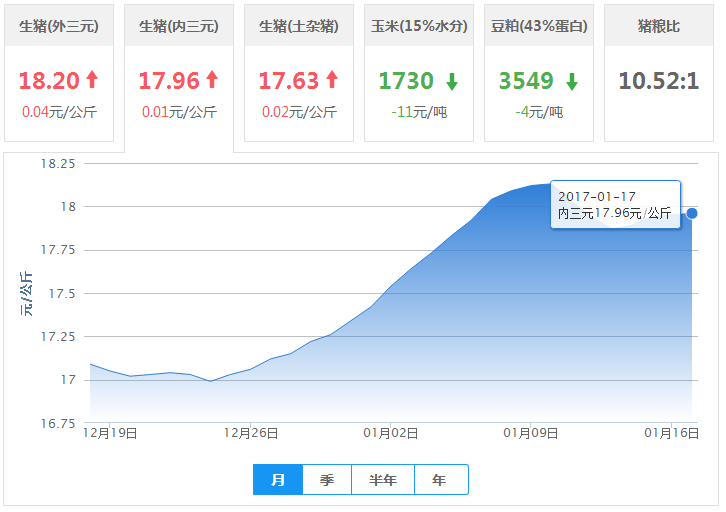Click red up arrow beside 17.63
The image size is (726, 512).
tap(332, 80)
